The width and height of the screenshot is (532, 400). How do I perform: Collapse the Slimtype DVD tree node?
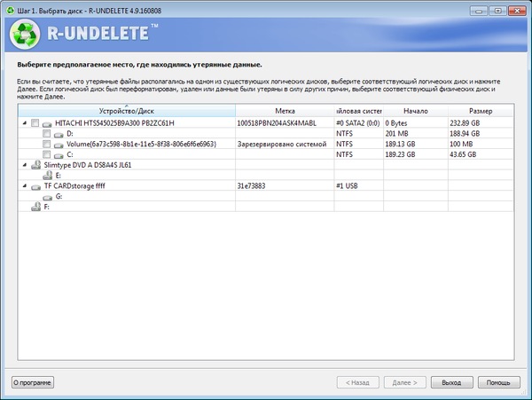point(24,165)
